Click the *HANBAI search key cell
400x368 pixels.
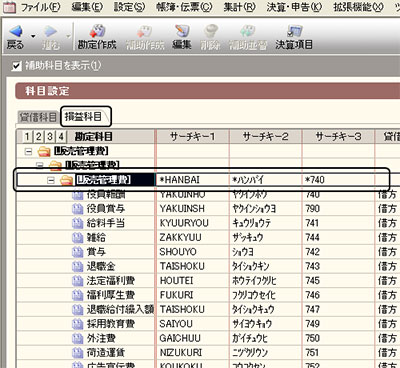coord(193,180)
